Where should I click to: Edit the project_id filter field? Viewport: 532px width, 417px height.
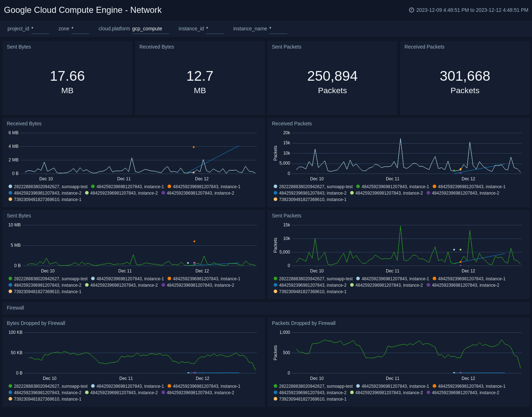pos(40,29)
